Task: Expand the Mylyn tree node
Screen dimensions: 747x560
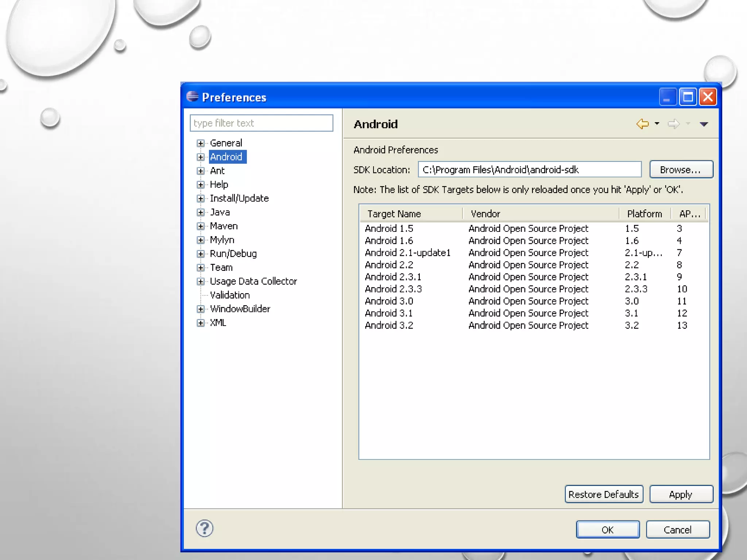Action: coord(200,240)
